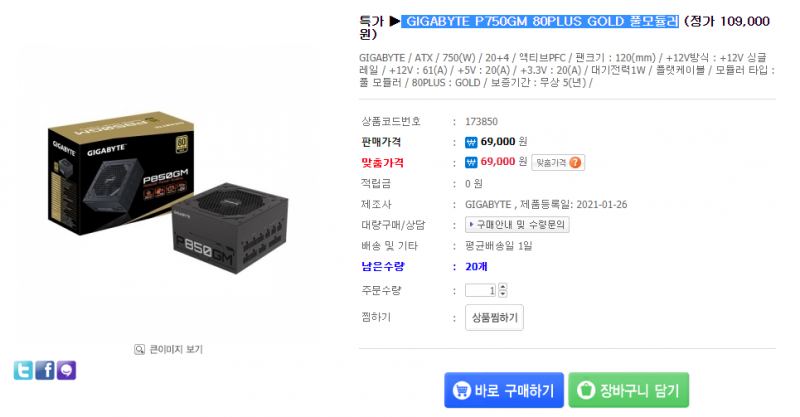Click the won icon beside red 69,000 price
Image resolution: width=800 pixels, height=417 pixels.
pyautogui.click(x=471, y=162)
